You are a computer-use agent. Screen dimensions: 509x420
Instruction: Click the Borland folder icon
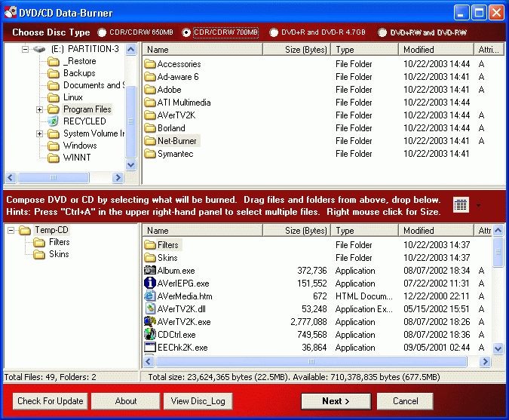[x=149, y=128]
